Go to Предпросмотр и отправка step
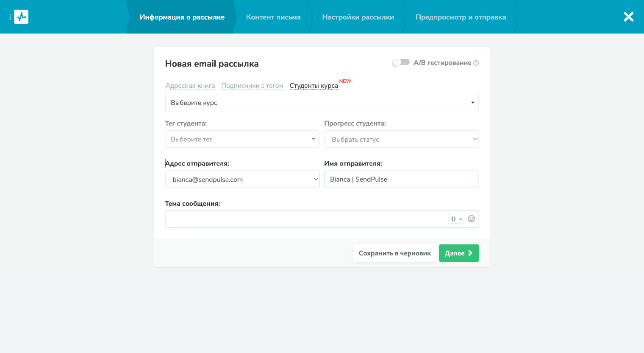This screenshot has height=353, width=644. pos(461,17)
